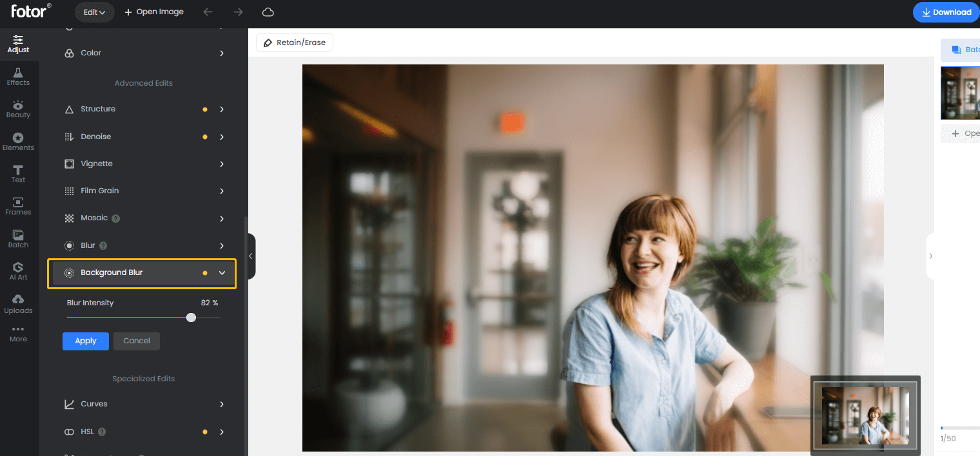Open the Elements library in sidebar
Image resolution: width=980 pixels, height=456 pixels.
point(18,142)
